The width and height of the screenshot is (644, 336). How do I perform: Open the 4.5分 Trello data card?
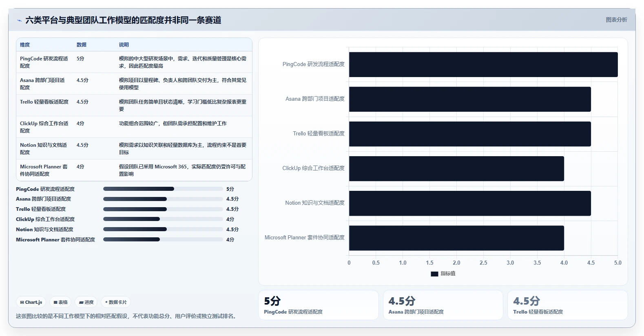click(x=568, y=305)
